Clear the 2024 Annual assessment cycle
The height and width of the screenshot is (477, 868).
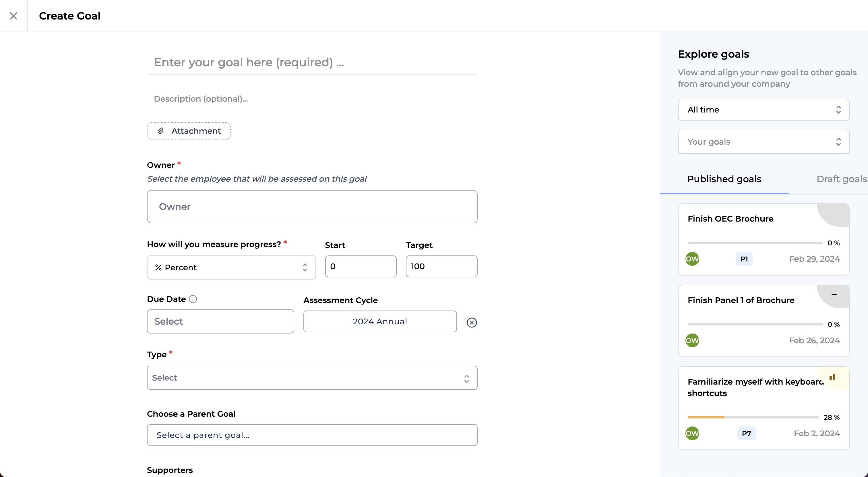[471, 322]
